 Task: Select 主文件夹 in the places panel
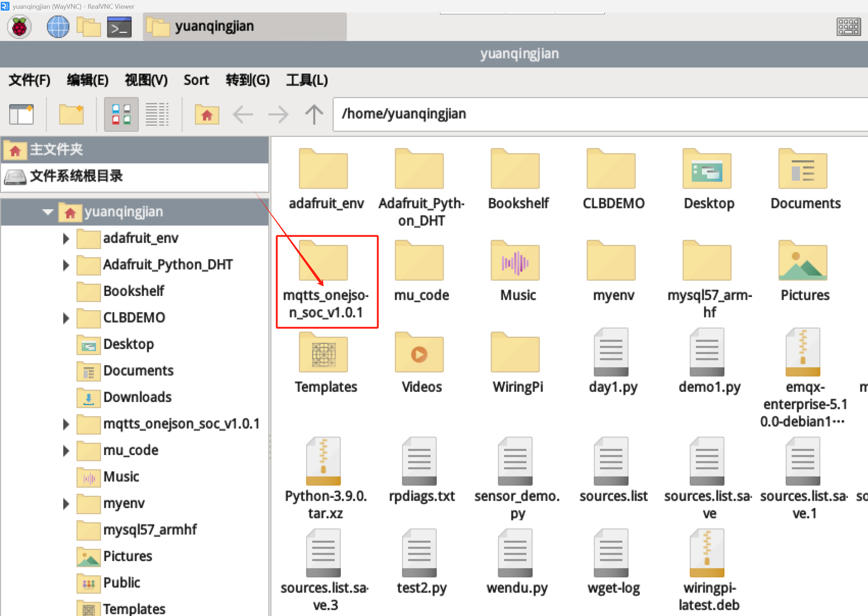(135, 150)
